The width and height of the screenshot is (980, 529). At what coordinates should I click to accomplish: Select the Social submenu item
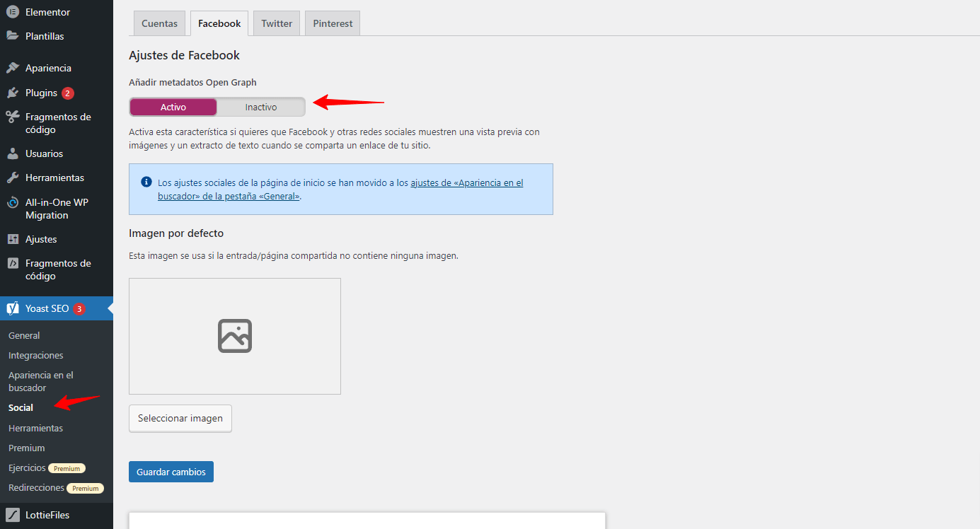point(21,407)
